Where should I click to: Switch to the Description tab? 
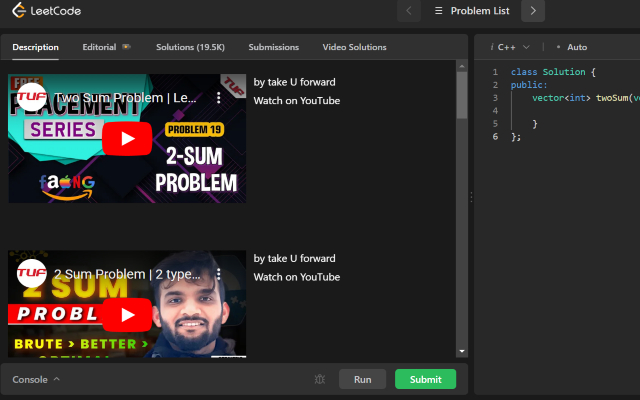point(36,47)
